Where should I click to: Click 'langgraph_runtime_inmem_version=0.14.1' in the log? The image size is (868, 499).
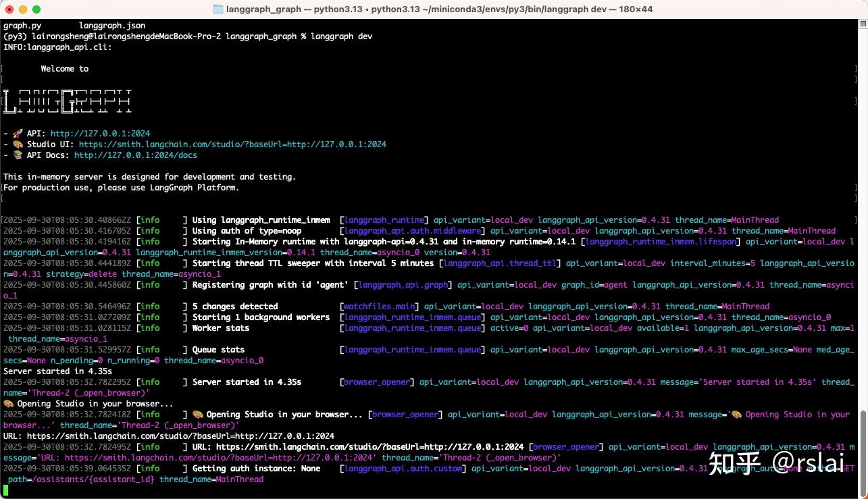(x=226, y=253)
